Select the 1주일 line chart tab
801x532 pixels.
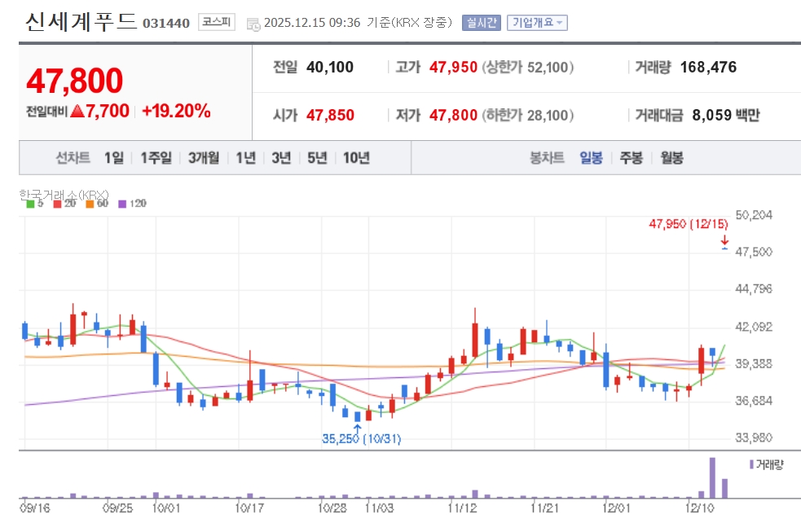tap(156, 158)
